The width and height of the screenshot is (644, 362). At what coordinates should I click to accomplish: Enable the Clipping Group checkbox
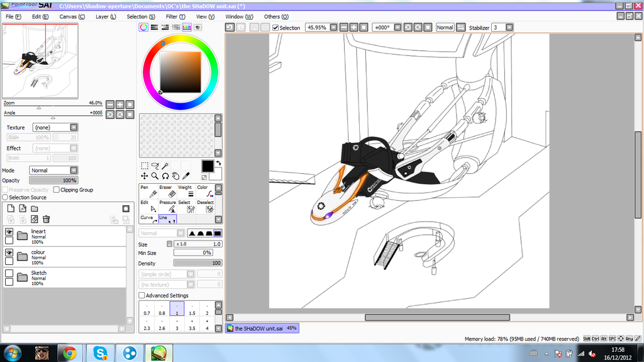click(x=57, y=189)
